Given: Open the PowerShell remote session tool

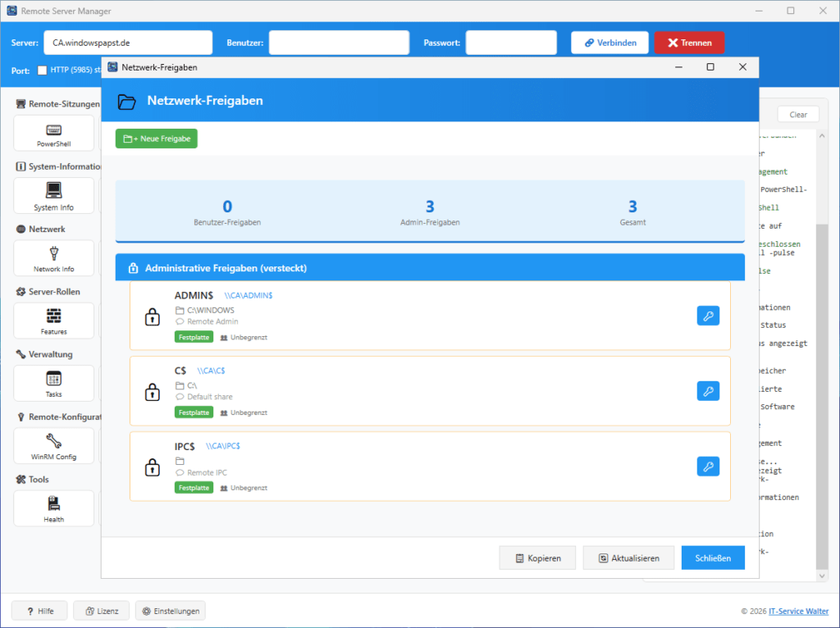Looking at the screenshot, I should 54,133.
